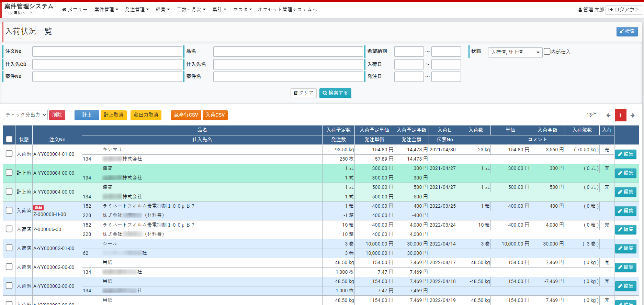The image size is (644, 305).
Task: Open the マスタ menu
Action: [x=242, y=10]
